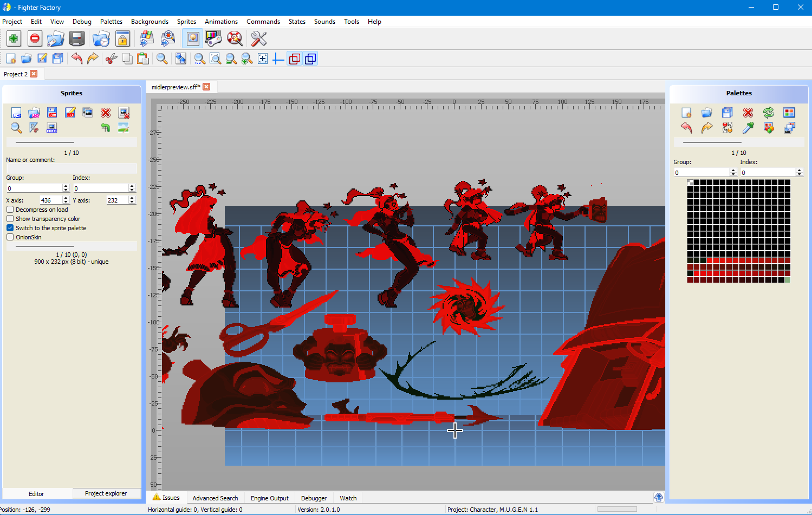Increase the palette Index spinner value
The height and width of the screenshot is (515, 812).
point(799,170)
